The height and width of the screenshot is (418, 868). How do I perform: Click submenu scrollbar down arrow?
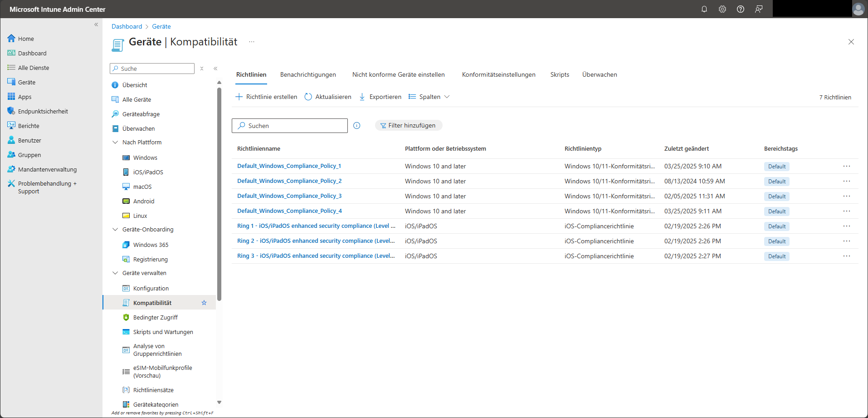(x=219, y=402)
